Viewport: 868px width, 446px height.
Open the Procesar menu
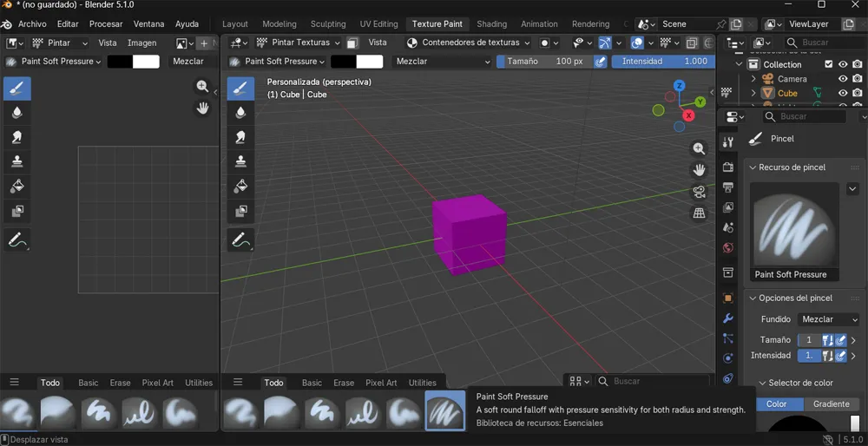pos(106,24)
